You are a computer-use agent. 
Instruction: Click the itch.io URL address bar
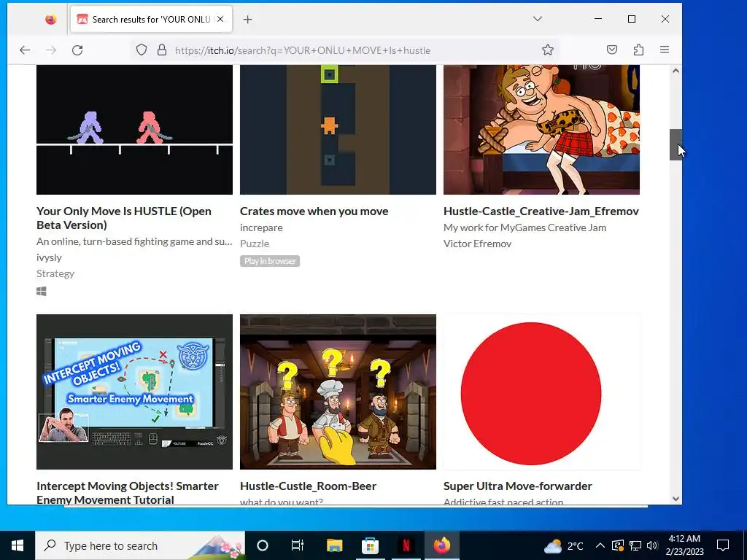(303, 50)
